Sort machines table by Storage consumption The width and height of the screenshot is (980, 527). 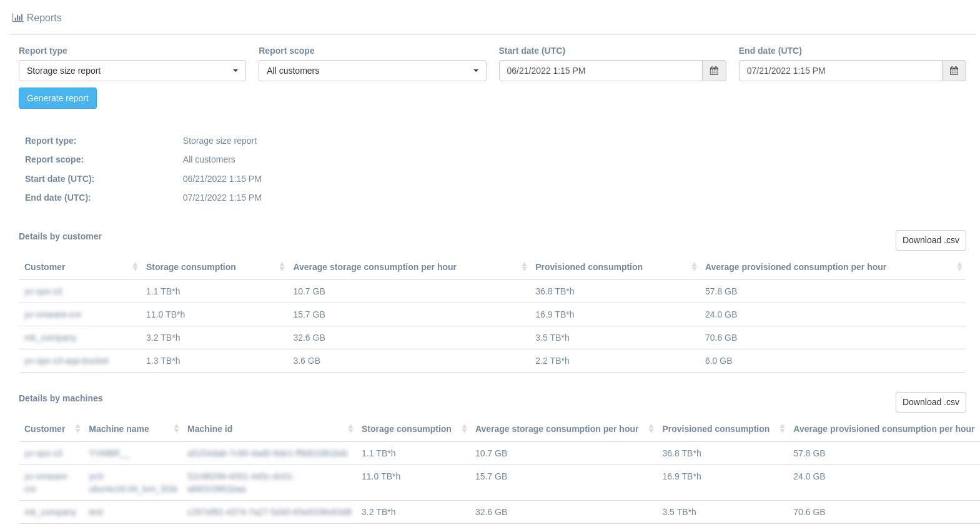[x=406, y=429]
